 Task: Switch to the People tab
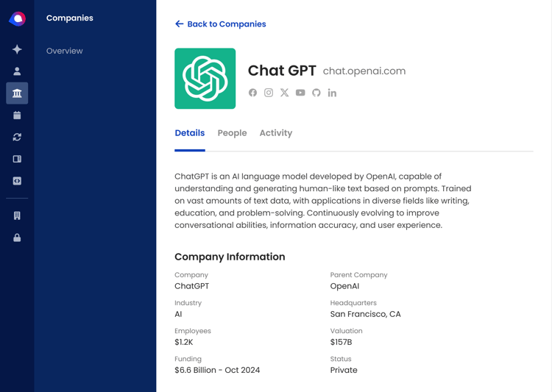pos(232,133)
